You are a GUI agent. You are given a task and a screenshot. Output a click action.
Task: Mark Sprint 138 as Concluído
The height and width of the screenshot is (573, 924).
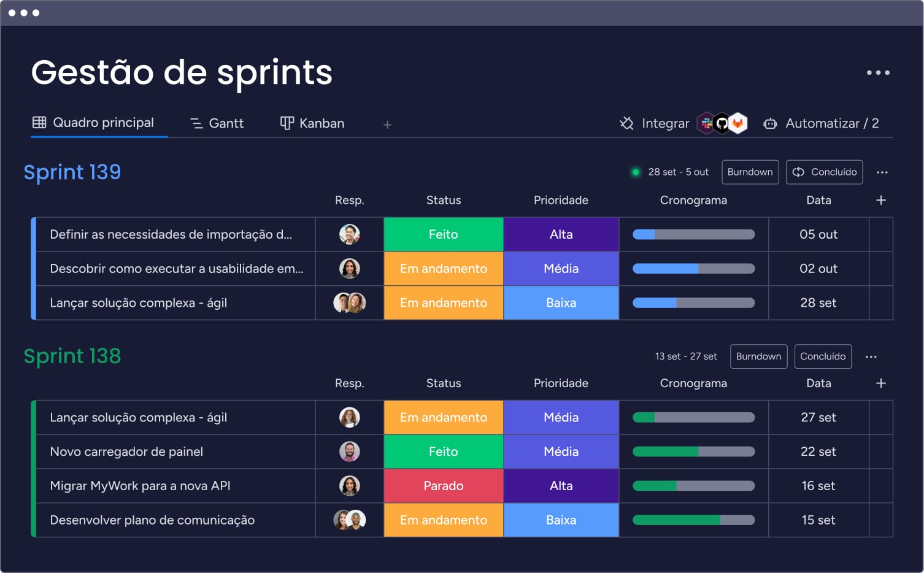(x=822, y=356)
